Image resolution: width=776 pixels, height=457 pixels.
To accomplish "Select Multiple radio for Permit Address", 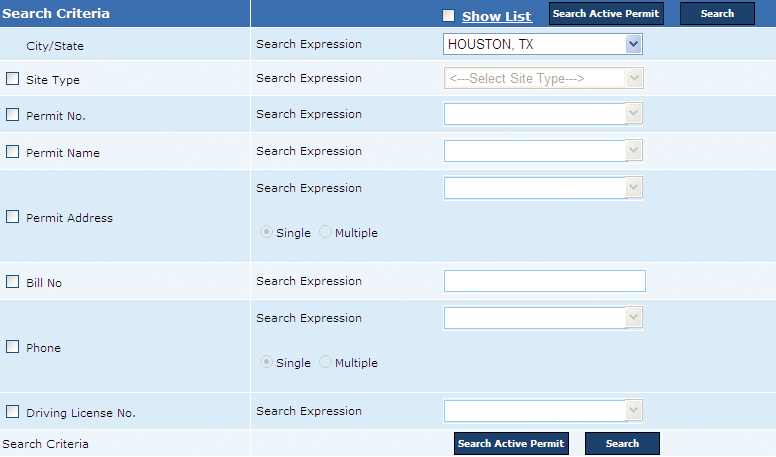I will [x=326, y=233].
